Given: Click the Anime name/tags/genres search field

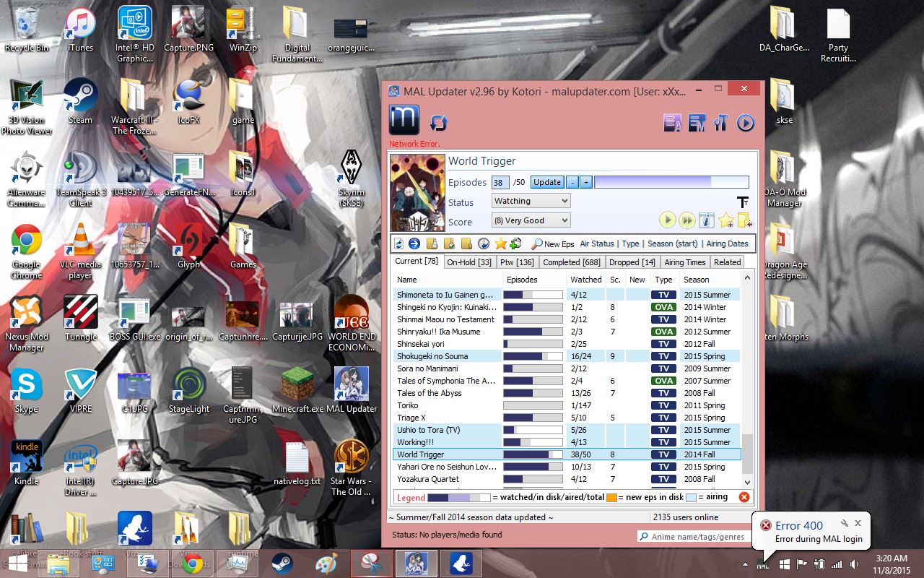Looking at the screenshot, I should point(697,536).
